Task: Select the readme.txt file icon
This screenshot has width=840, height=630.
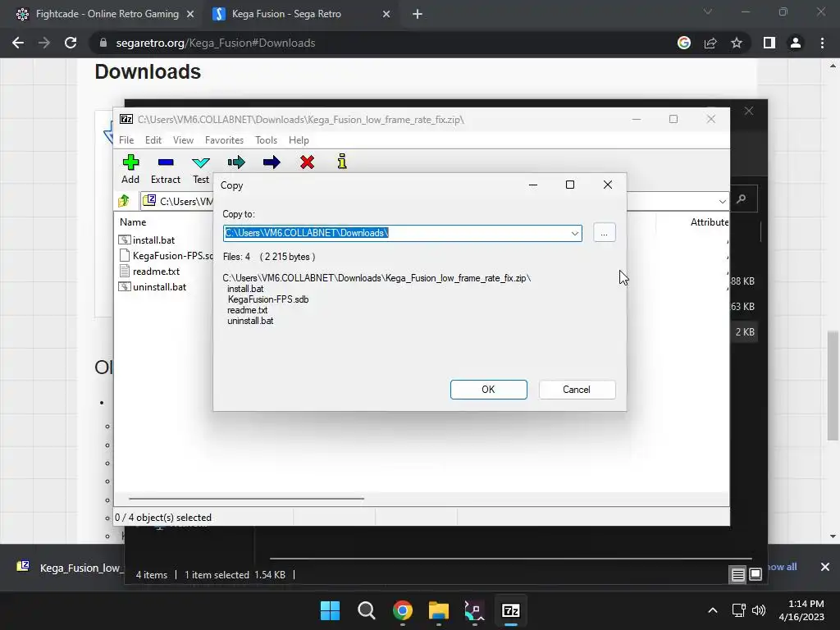Action: [x=125, y=271]
